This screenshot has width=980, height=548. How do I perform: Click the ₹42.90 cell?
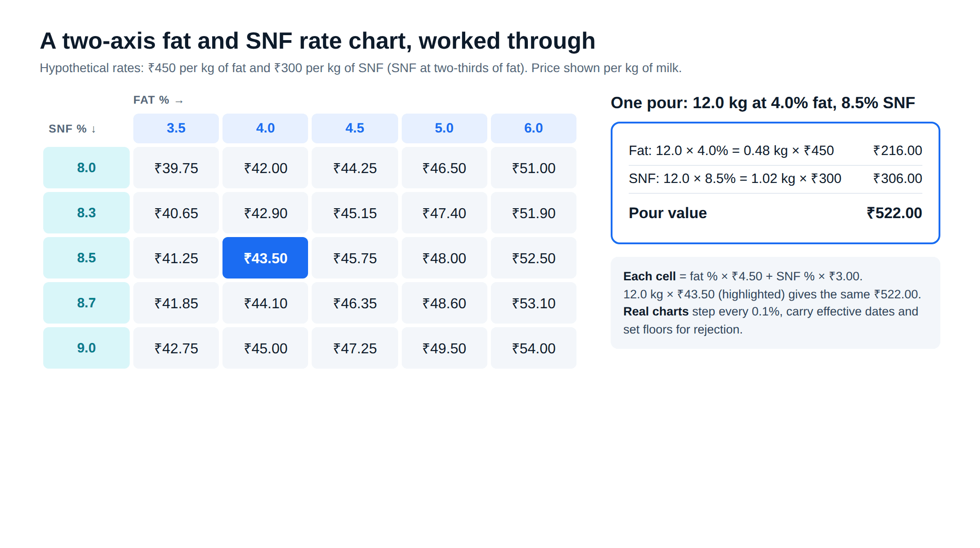[x=265, y=213]
